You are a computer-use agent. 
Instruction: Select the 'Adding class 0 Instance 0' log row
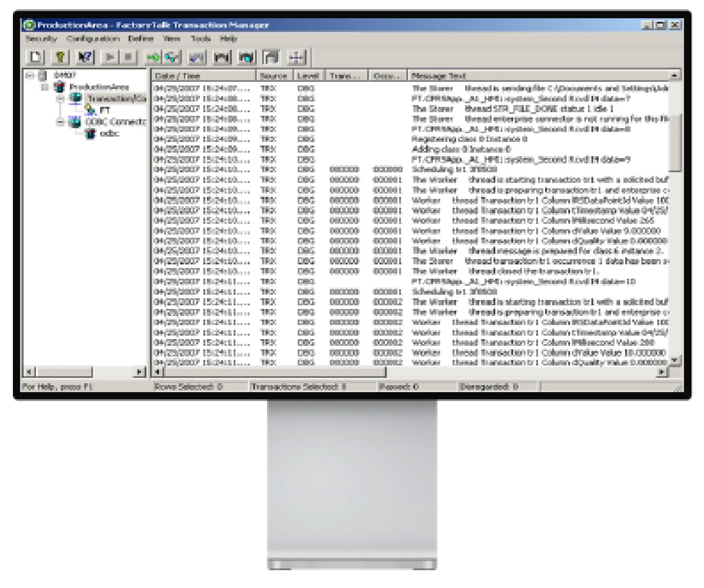coord(410,150)
